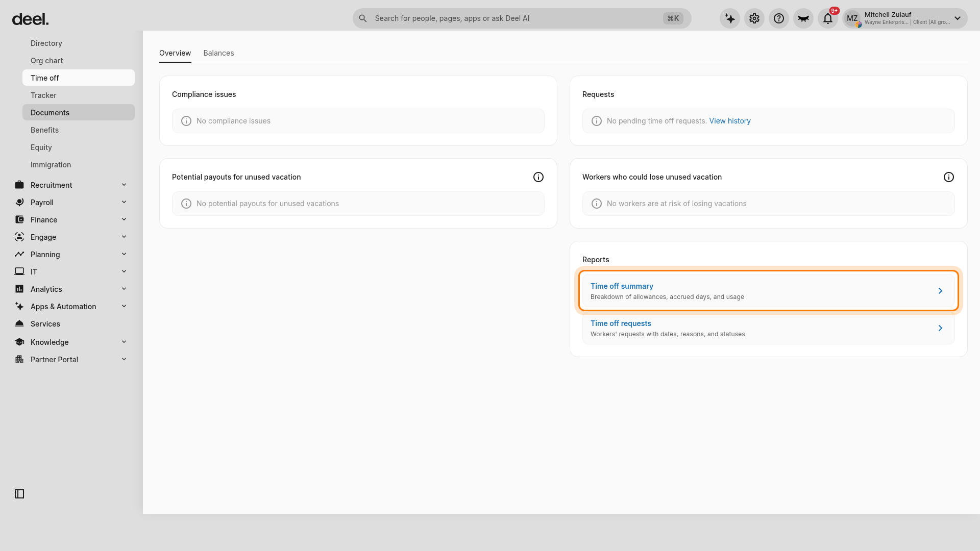Open Benefits in the sidebar
This screenshot has width=980, height=551.
click(x=79, y=130)
